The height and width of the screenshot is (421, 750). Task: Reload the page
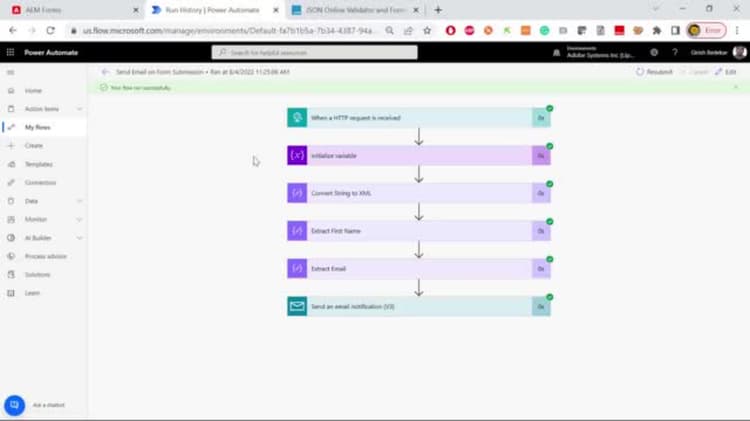51,31
